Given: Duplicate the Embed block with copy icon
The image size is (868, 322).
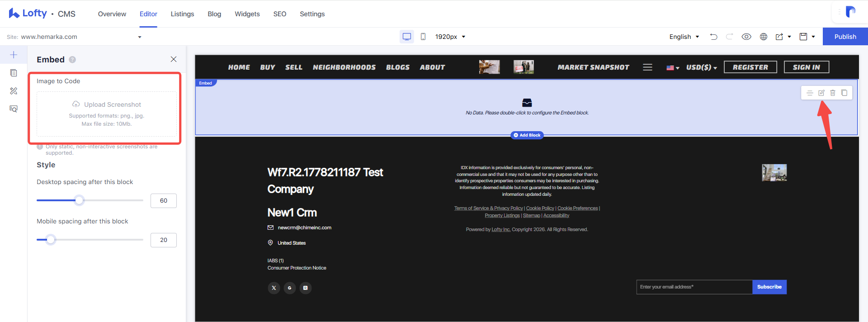Looking at the screenshot, I should click(x=844, y=93).
